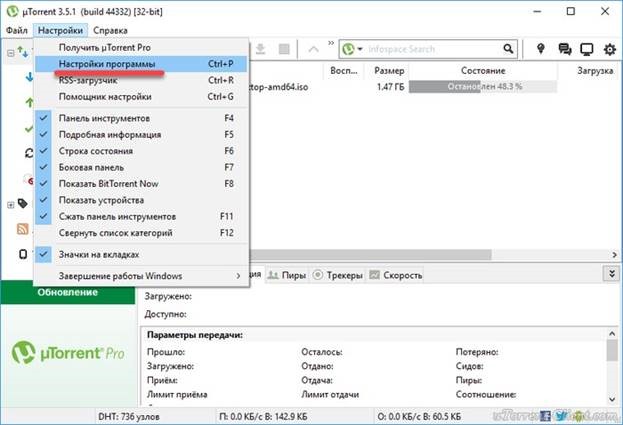Image resolution: width=623 pixels, height=425 pixels.
Task: Open RSS-загрузчик from the menu
Action: (x=141, y=80)
